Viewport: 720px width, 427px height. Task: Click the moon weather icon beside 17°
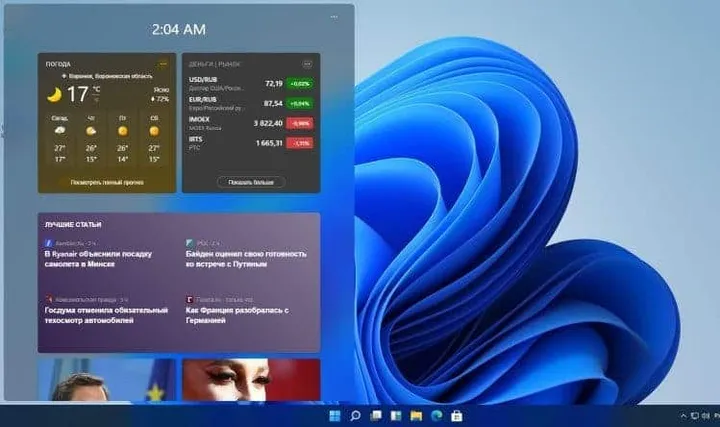click(54, 94)
